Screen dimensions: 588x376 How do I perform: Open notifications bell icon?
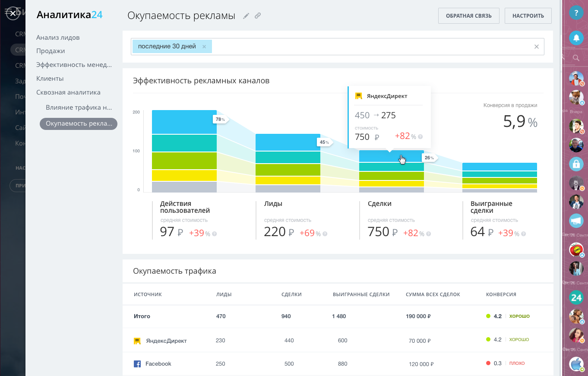pyautogui.click(x=576, y=38)
